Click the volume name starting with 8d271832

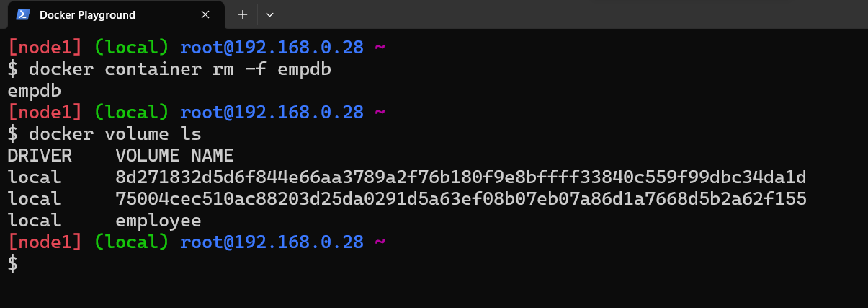pos(460,177)
